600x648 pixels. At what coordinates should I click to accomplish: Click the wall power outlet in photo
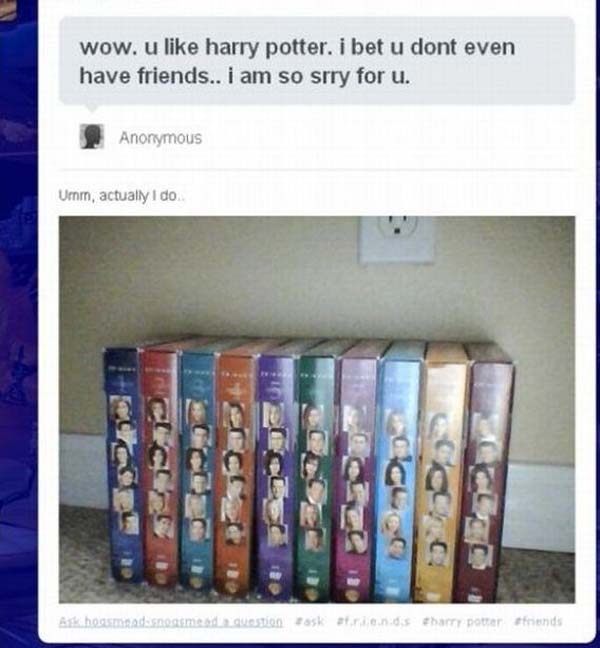pos(397,240)
